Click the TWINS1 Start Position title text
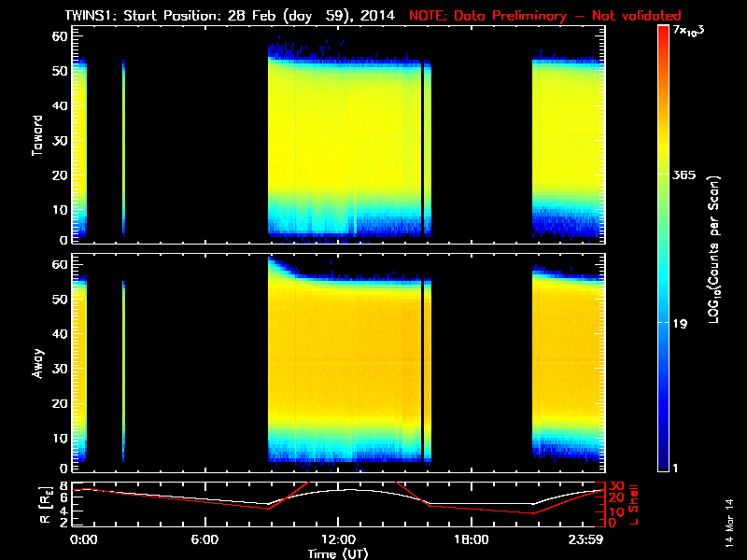Screen dimensions: 747x560 click(x=230, y=16)
